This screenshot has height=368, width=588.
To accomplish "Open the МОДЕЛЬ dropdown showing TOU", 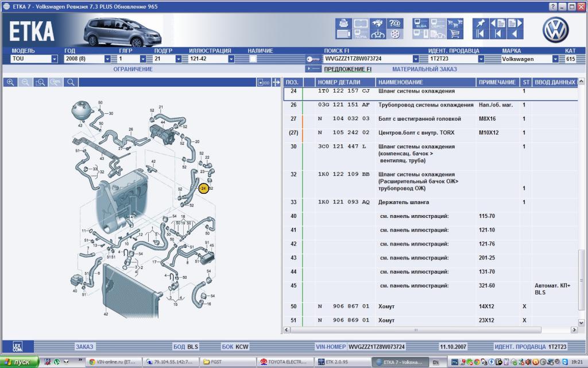I will pos(55,59).
